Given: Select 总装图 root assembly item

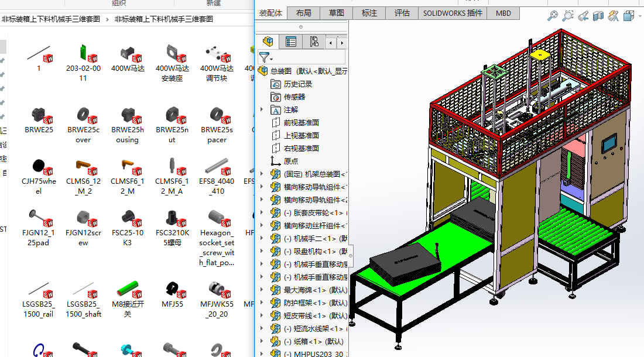Looking at the screenshot, I should (303, 71).
